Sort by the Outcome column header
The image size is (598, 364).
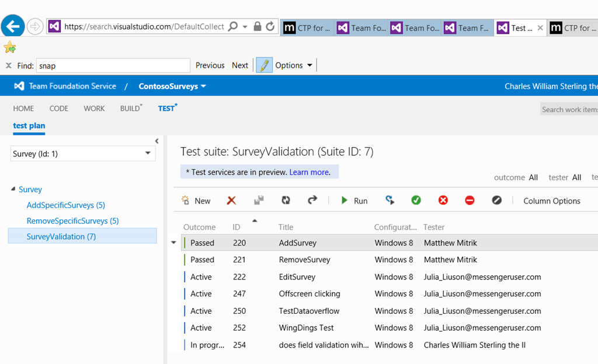tap(200, 227)
